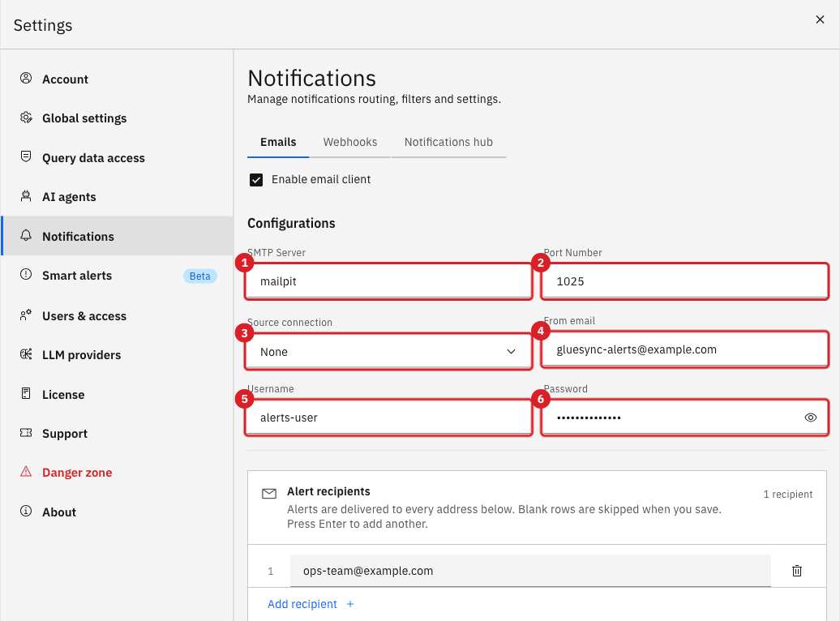
Task: Go to Users & access
Action: point(117,315)
